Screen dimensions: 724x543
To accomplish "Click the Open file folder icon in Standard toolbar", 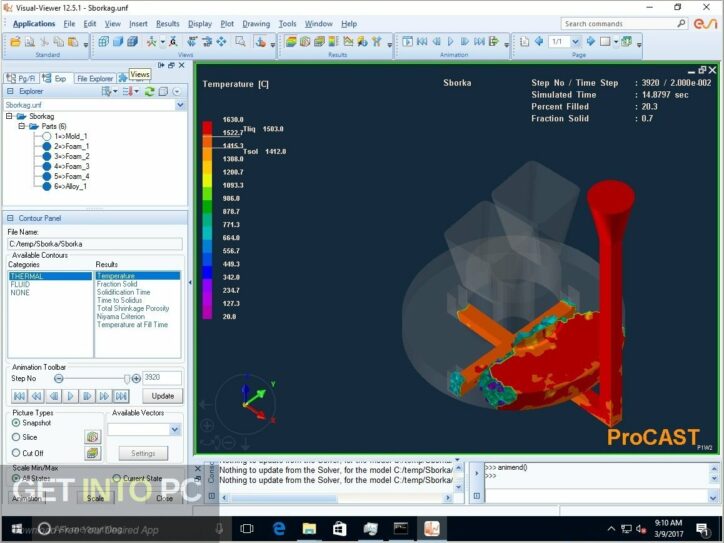I will point(15,42).
